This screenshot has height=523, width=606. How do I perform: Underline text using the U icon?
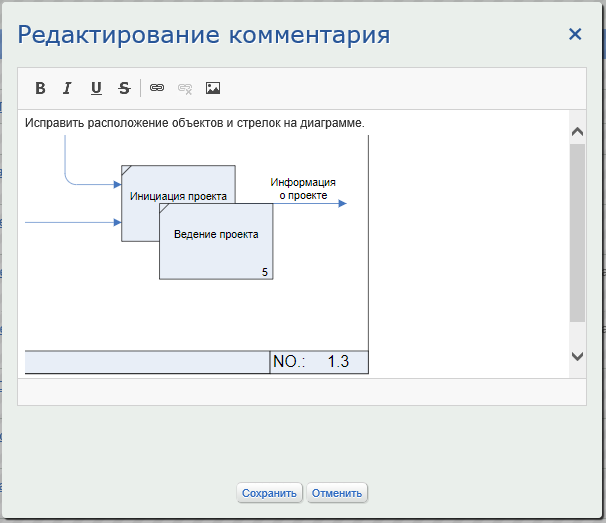[96, 88]
